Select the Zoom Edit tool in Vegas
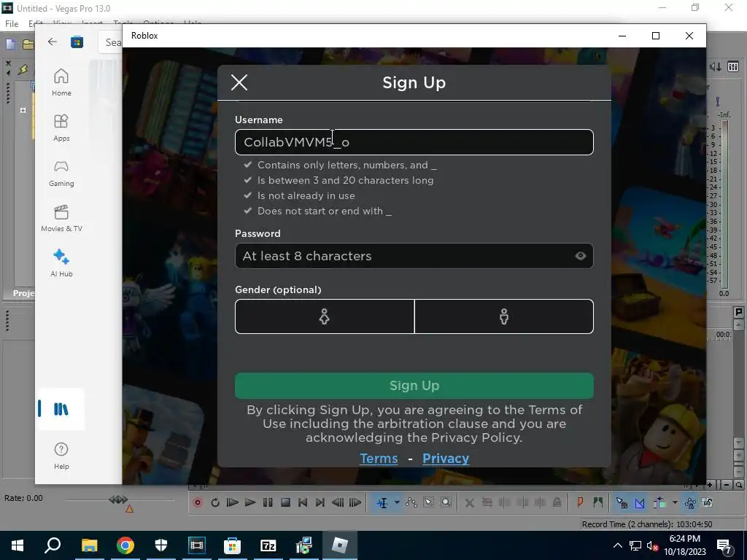The width and height of the screenshot is (747, 560). tap(446, 502)
